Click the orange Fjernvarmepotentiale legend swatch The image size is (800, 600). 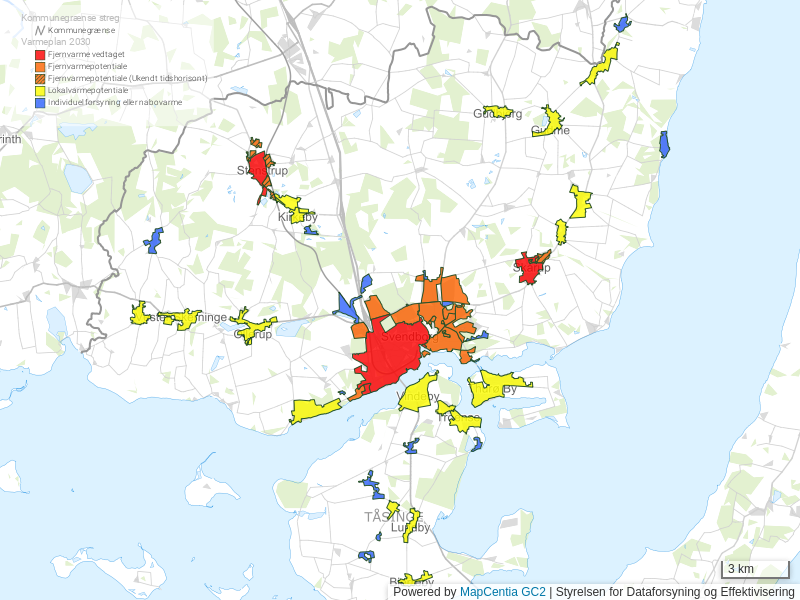(40, 66)
